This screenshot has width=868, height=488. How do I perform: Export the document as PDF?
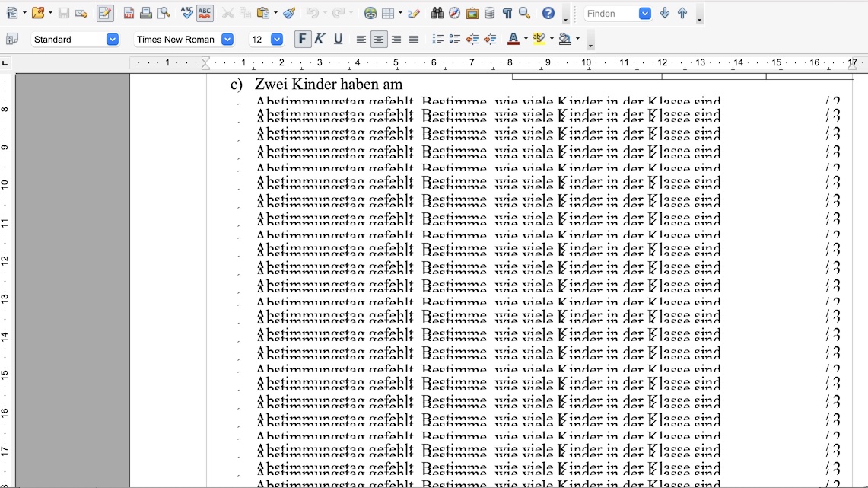[128, 13]
